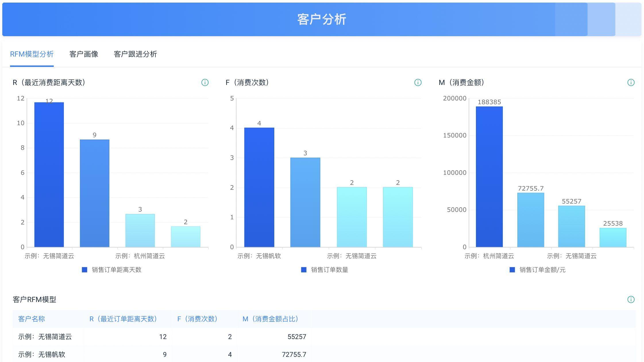Viewport: 644px width, 362px height.
Task: Click the info icon beside F（消费次数）
Action: tap(418, 83)
